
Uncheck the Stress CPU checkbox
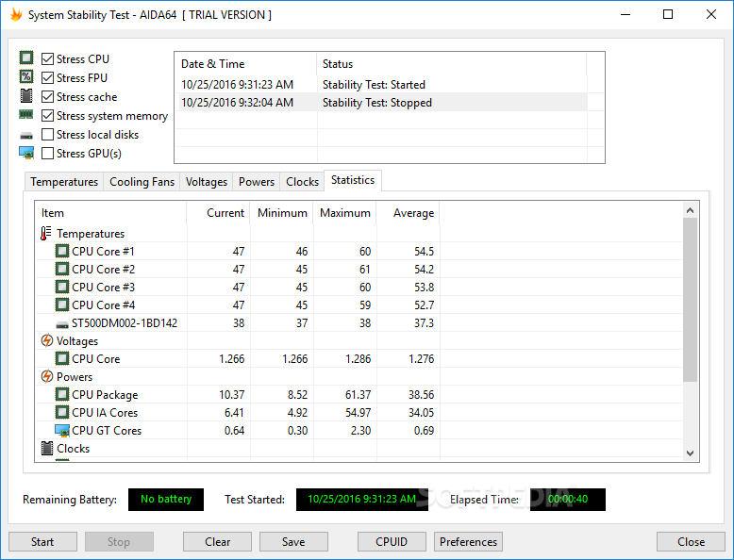click(x=47, y=59)
